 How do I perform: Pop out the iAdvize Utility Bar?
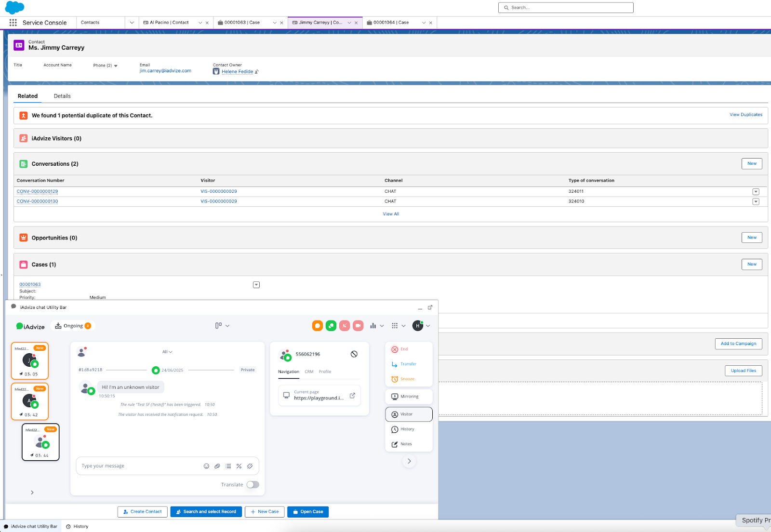tap(430, 307)
